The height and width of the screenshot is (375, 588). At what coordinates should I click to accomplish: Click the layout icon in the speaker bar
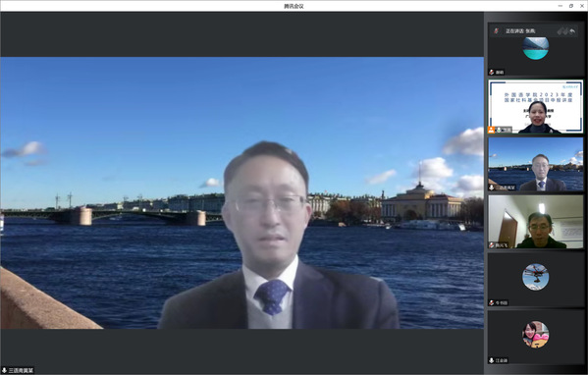click(561, 31)
